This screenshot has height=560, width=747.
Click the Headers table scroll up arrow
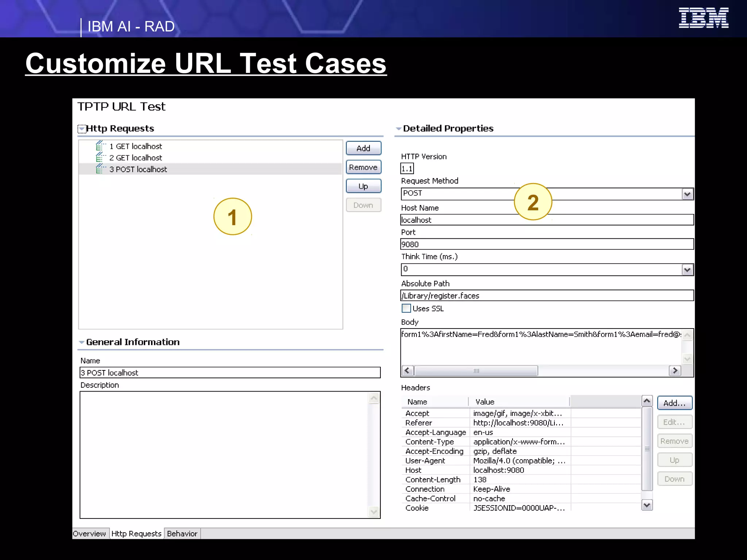647,401
